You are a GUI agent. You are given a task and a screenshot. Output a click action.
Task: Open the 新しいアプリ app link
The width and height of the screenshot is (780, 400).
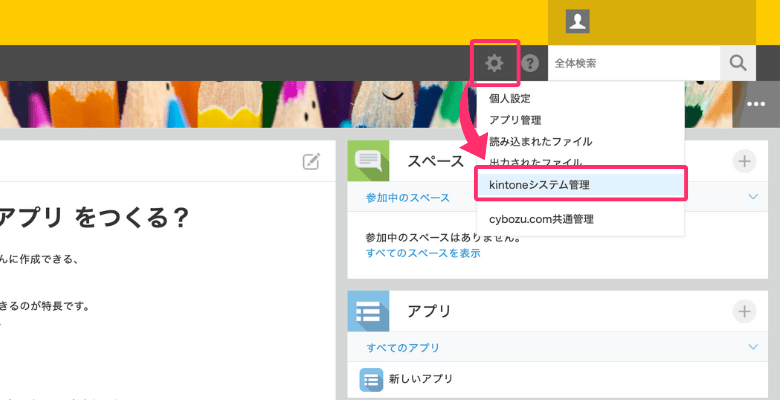(x=420, y=379)
